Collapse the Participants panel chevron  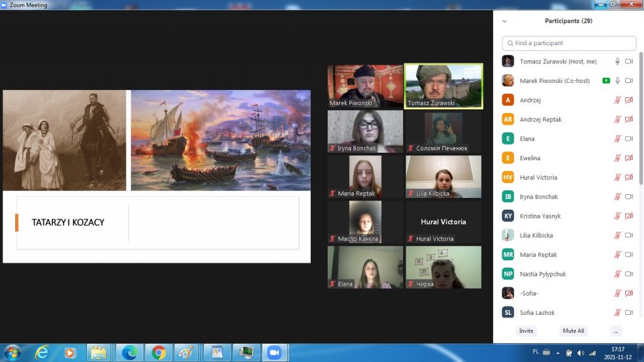[x=504, y=21]
